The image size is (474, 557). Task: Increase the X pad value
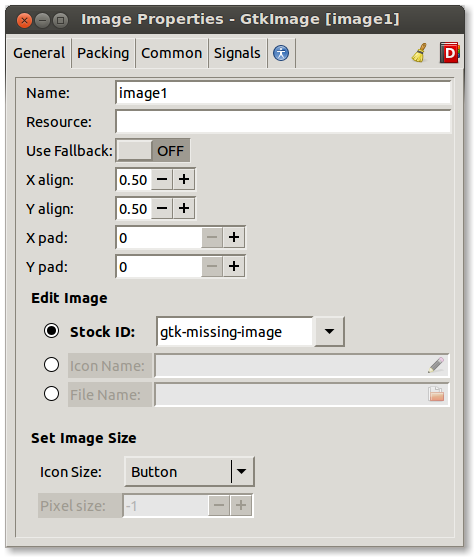234,237
